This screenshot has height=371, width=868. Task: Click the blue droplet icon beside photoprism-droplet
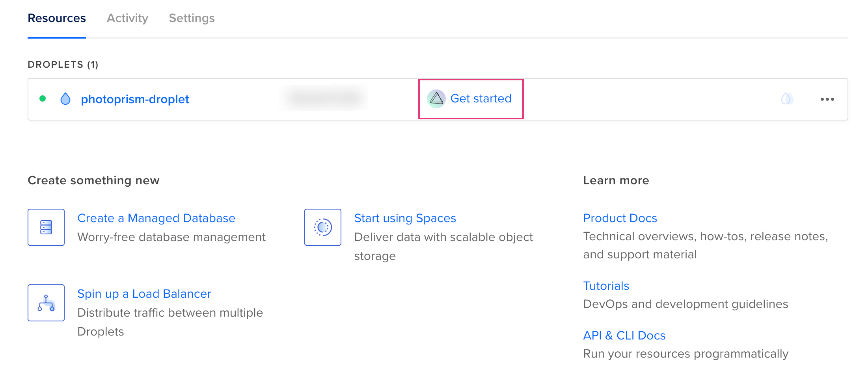(65, 99)
